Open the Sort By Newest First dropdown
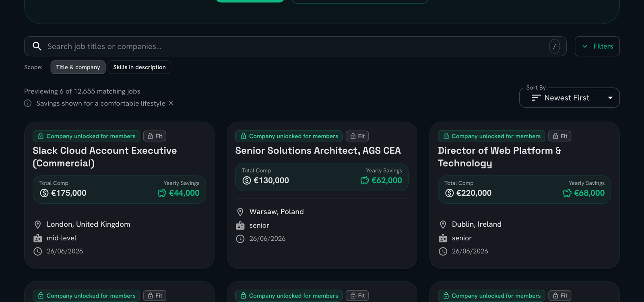Viewport: 644px width, 302px height. (x=569, y=98)
